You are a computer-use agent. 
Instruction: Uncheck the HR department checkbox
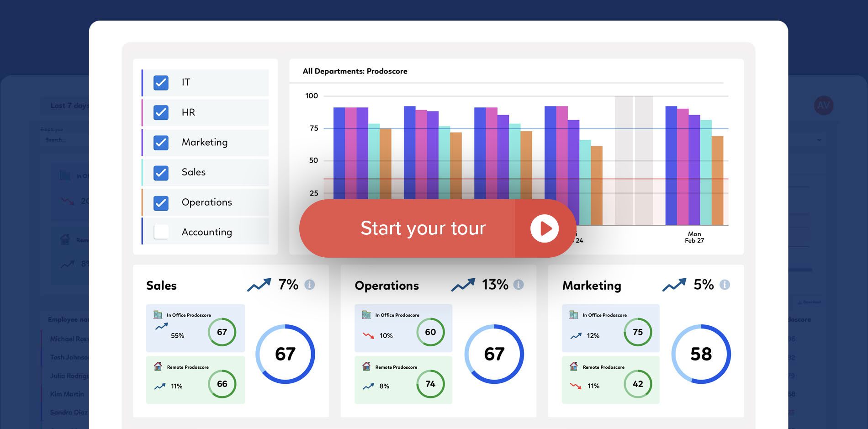[161, 112]
